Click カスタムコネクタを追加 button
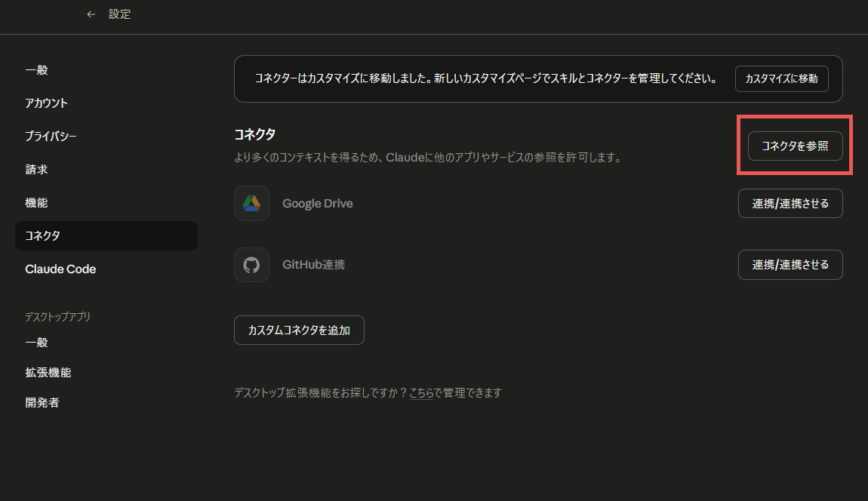868x501 pixels. coord(299,330)
